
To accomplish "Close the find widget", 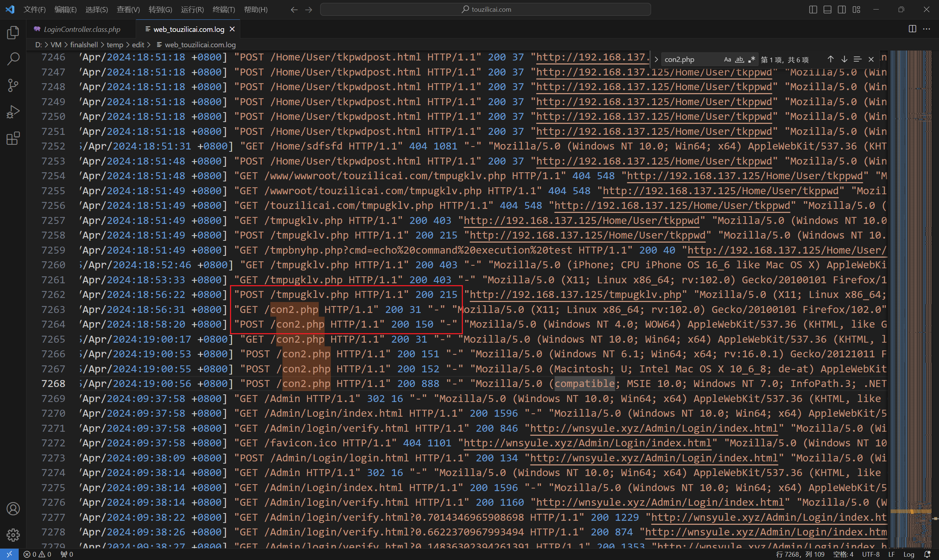I will (x=871, y=59).
